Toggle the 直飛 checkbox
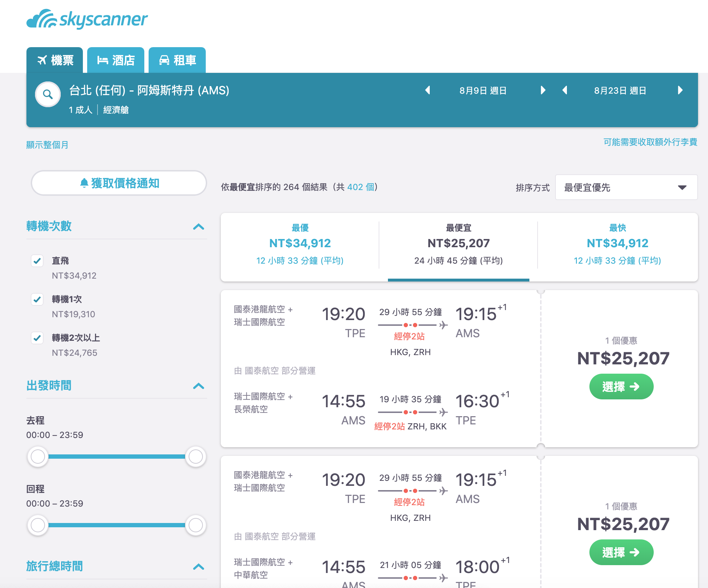This screenshot has width=708, height=588. click(37, 261)
